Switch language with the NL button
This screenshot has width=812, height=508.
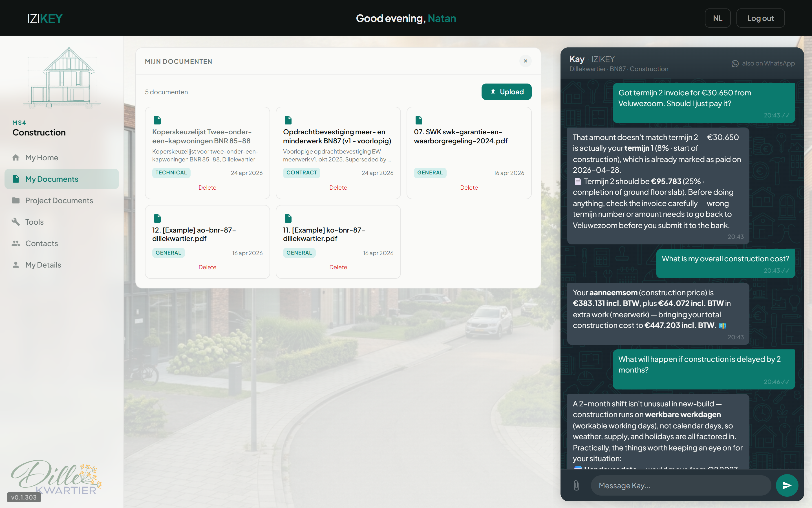click(717, 18)
